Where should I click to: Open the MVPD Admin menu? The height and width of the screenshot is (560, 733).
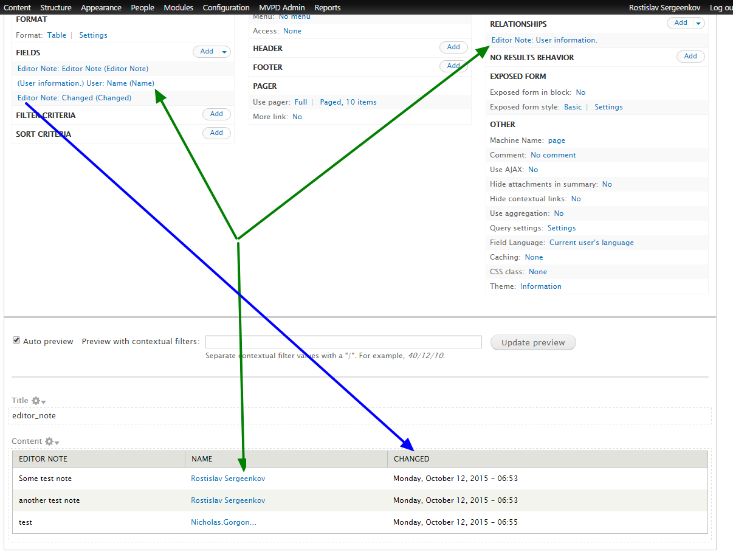(281, 7)
